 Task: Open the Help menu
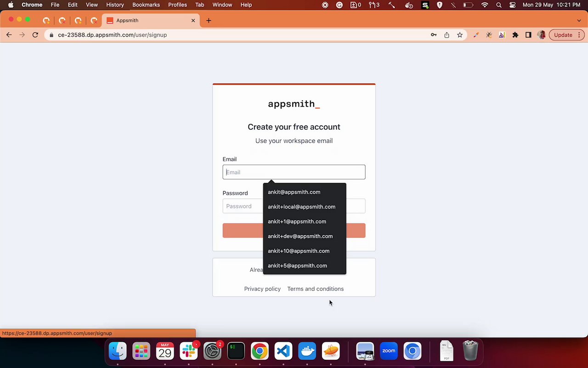[246, 5]
